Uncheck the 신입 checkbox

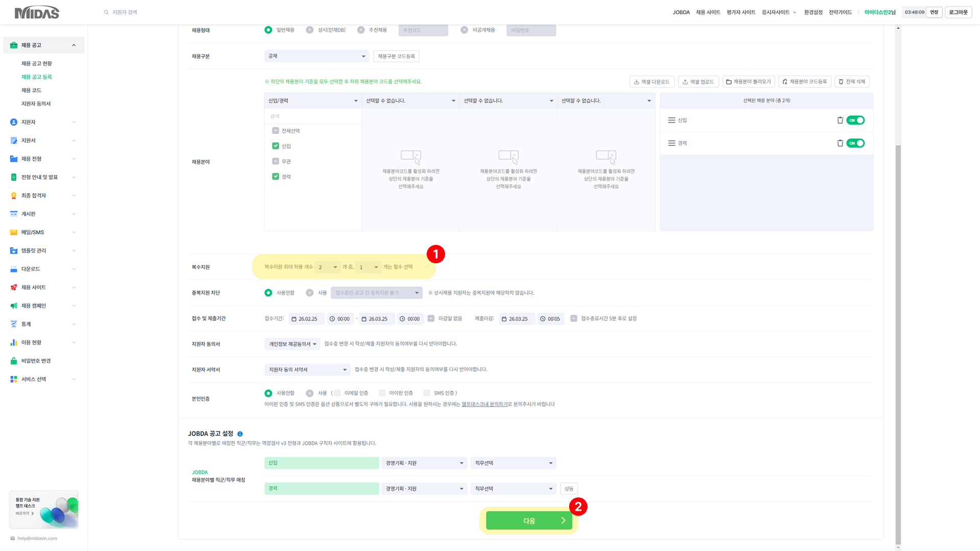tap(276, 146)
